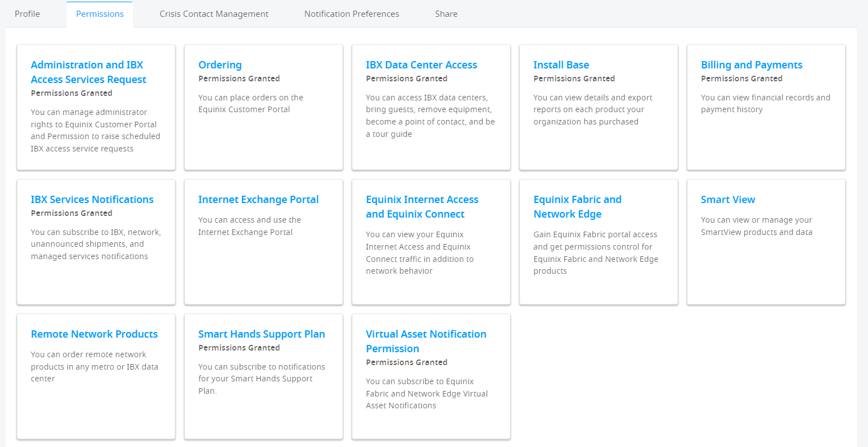Open Internet Exchange Portal permission
This screenshot has width=868, height=447.
[x=258, y=200]
